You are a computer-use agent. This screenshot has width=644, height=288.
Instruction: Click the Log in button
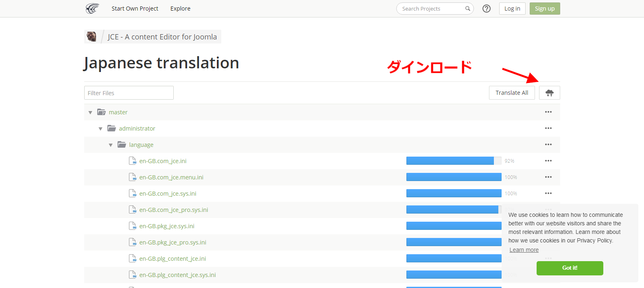click(x=512, y=9)
